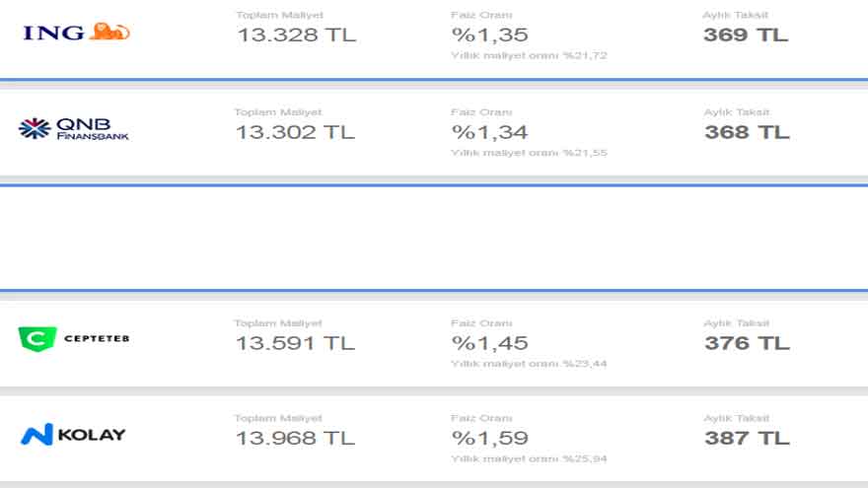Click ING monthly installment 369 TL
The image size is (868, 488).
pos(746,35)
